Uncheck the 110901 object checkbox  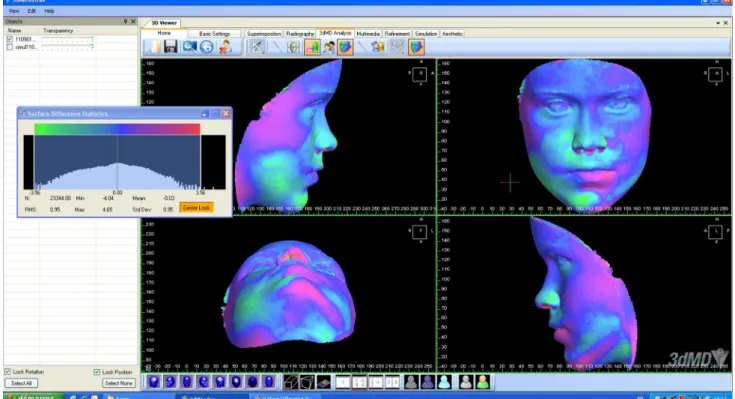click(x=9, y=39)
